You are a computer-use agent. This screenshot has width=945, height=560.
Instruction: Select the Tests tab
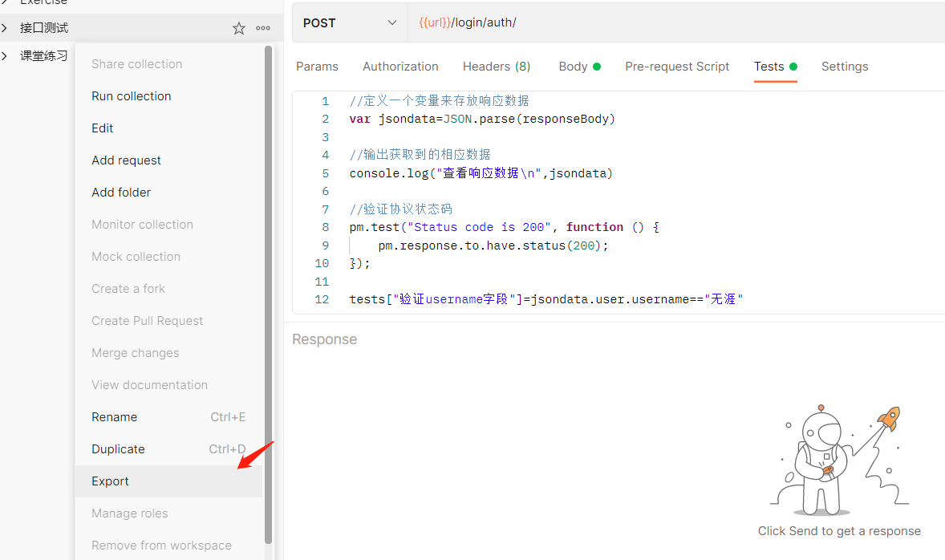click(x=775, y=67)
